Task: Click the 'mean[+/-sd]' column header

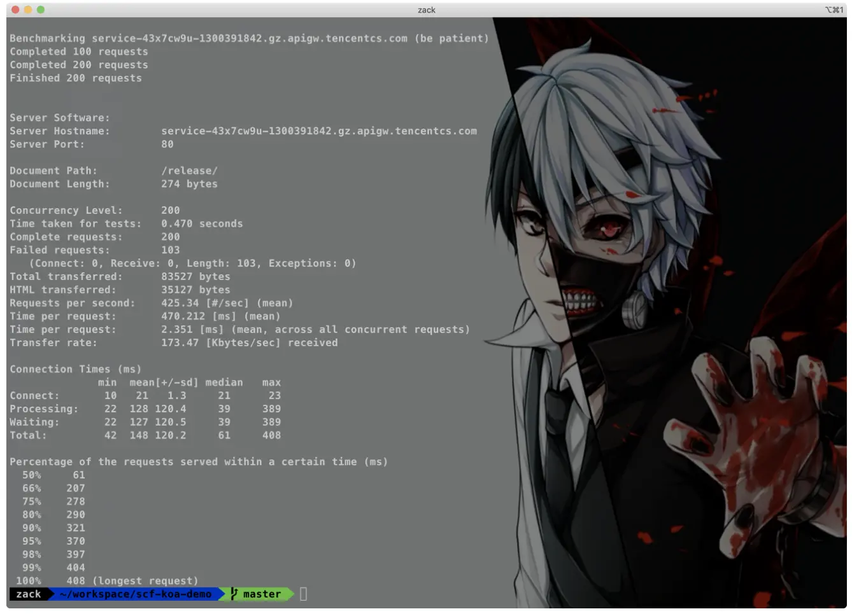Action: pos(164,382)
